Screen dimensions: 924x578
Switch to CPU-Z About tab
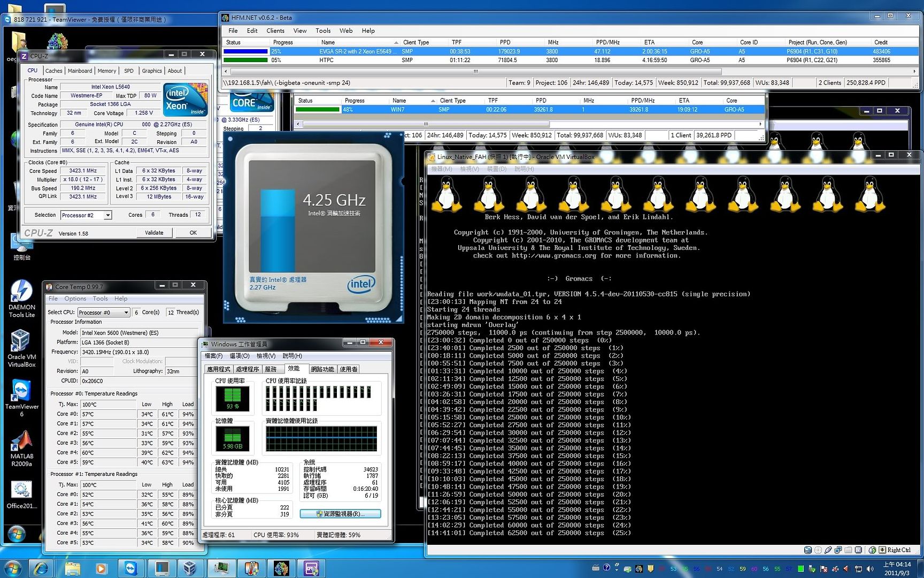175,71
